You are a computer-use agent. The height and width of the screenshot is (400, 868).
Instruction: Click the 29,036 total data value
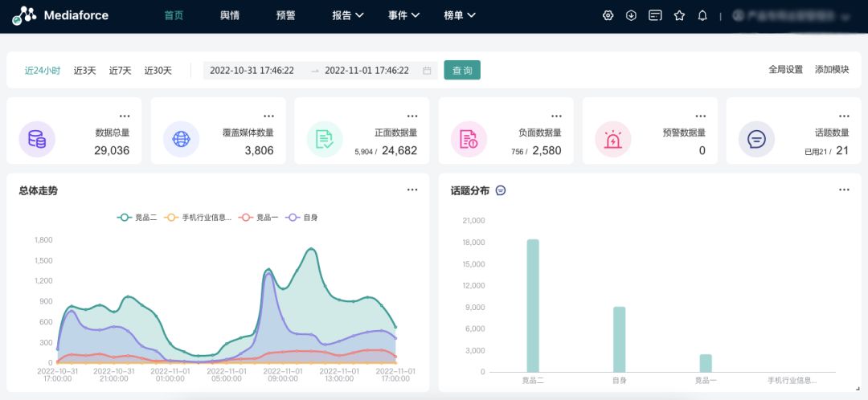112,150
